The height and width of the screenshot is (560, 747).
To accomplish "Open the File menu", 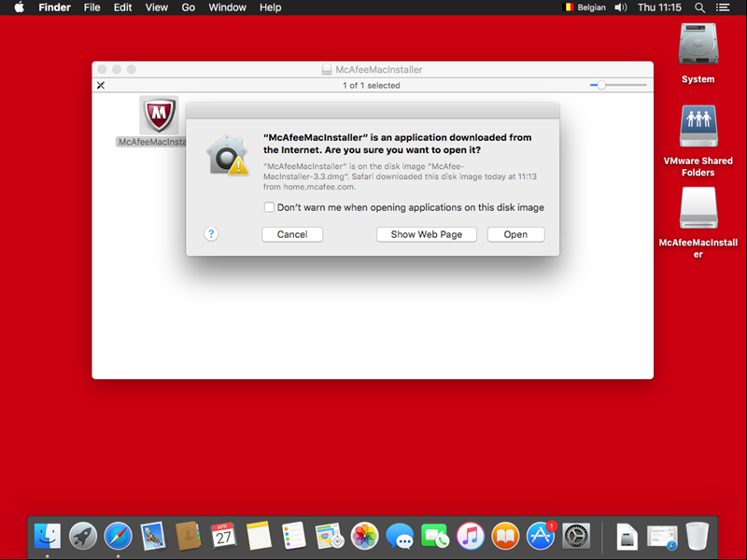I will pyautogui.click(x=92, y=7).
